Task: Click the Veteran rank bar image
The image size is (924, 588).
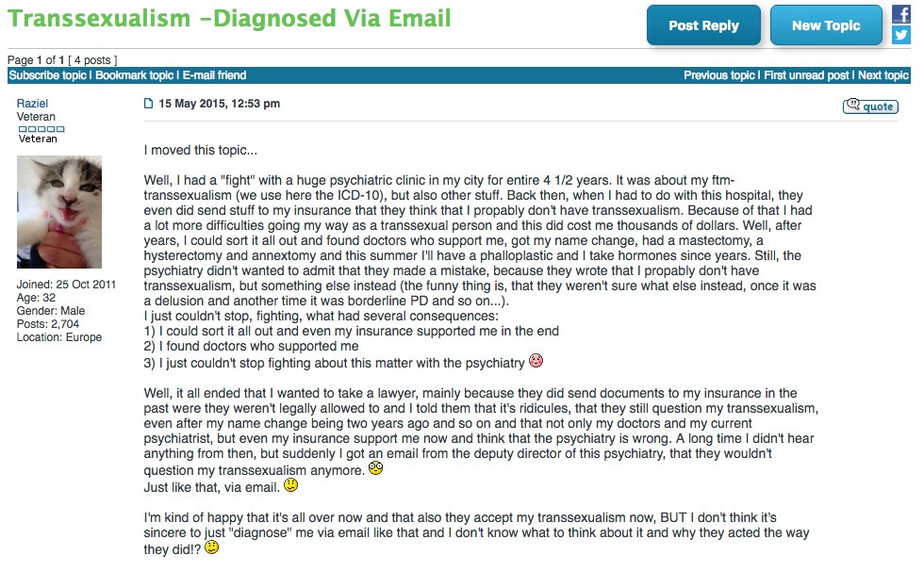Action: click(x=41, y=128)
